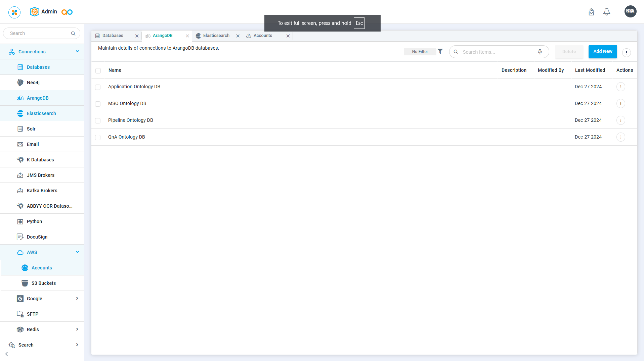Viewport: 644px width, 361px height.
Task: Collapse the sidebar using the bottom arrow
Action: 7,354
